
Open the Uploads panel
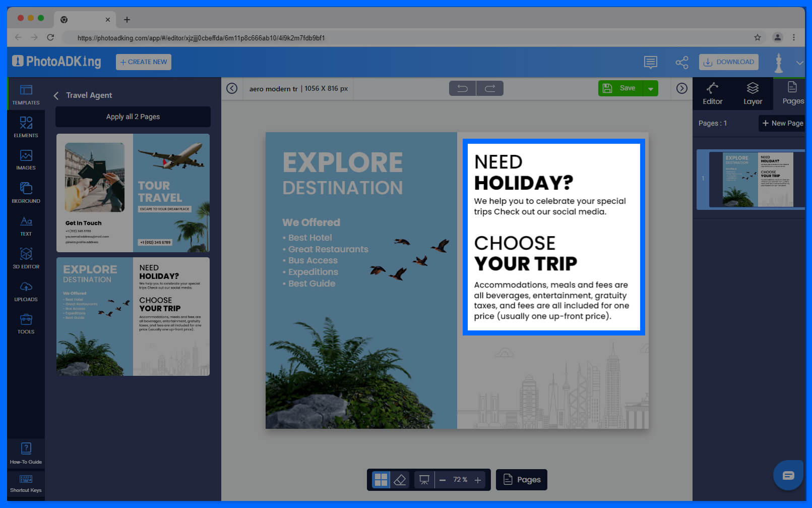click(x=26, y=291)
